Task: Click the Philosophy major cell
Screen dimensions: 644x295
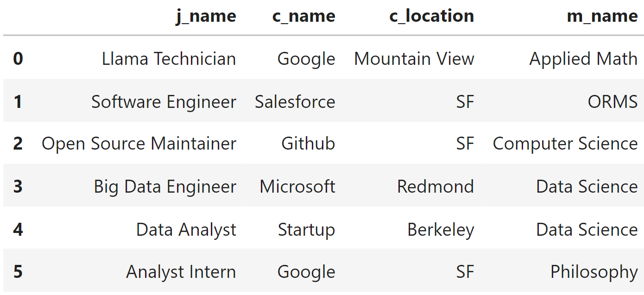Action: [x=594, y=272]
